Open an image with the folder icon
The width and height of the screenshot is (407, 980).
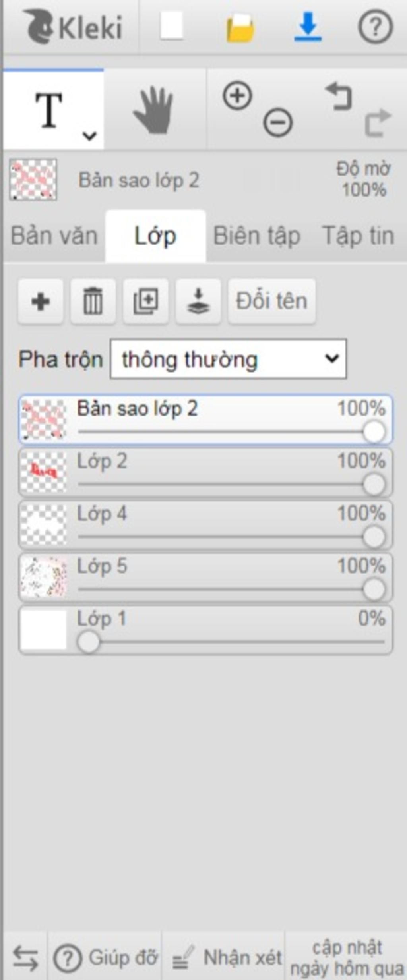(240, 28)
